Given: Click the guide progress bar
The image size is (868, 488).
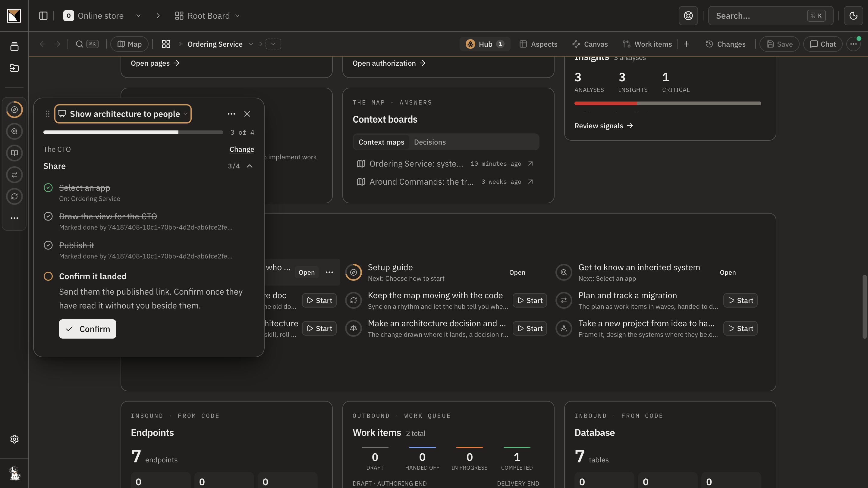Looking at the screenshot, I should [x=133, y=132].
